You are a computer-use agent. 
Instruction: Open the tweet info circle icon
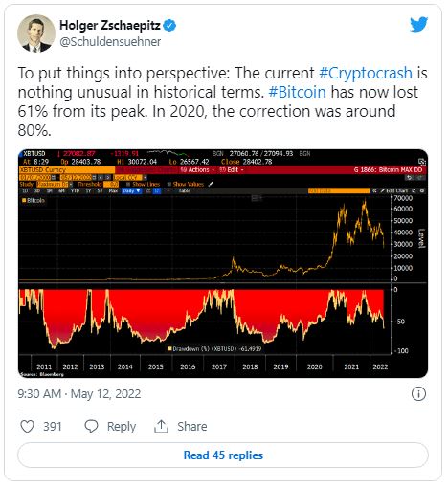coord(418,394)
